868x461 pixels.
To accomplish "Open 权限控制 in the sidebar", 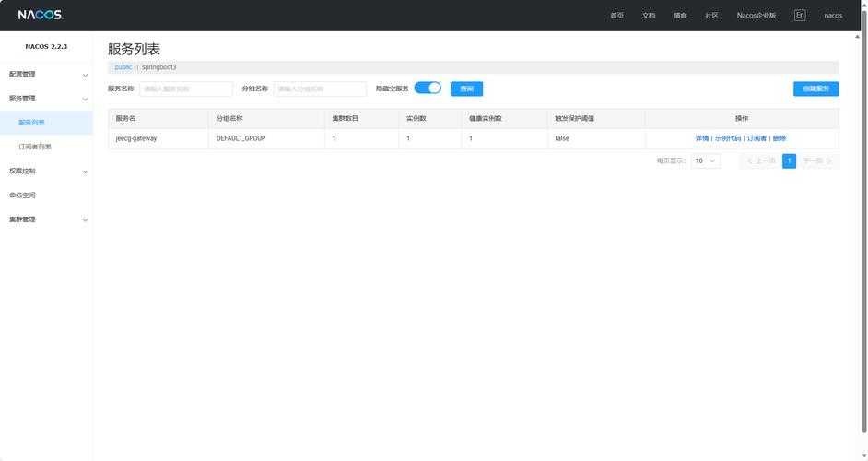I will tap(22, 171).
